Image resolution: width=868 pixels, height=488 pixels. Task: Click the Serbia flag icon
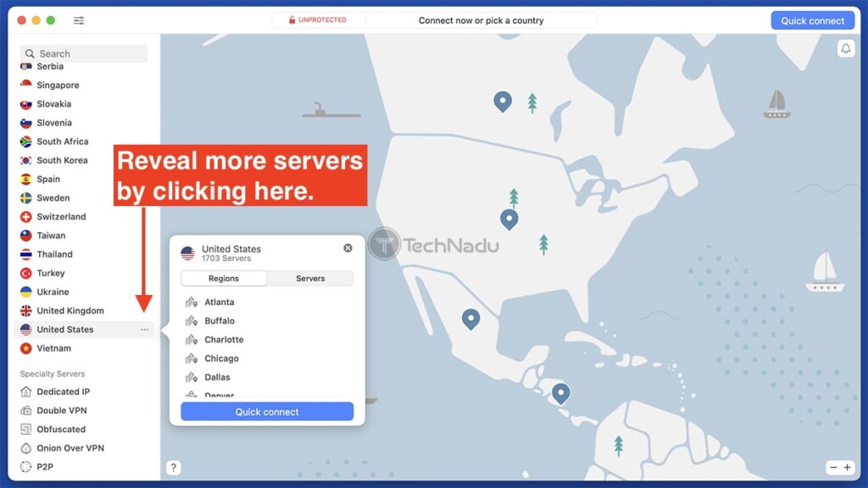click(x=26, y=66)
